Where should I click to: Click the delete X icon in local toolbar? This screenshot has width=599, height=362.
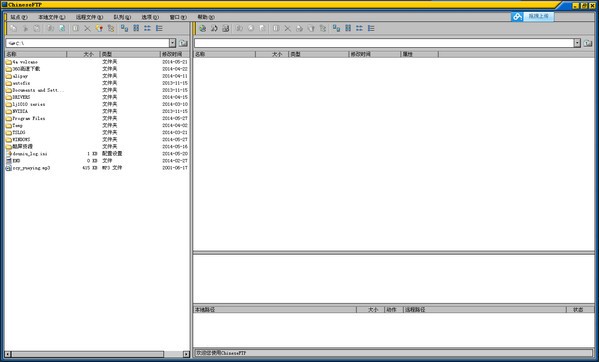(x=87, y=28)
